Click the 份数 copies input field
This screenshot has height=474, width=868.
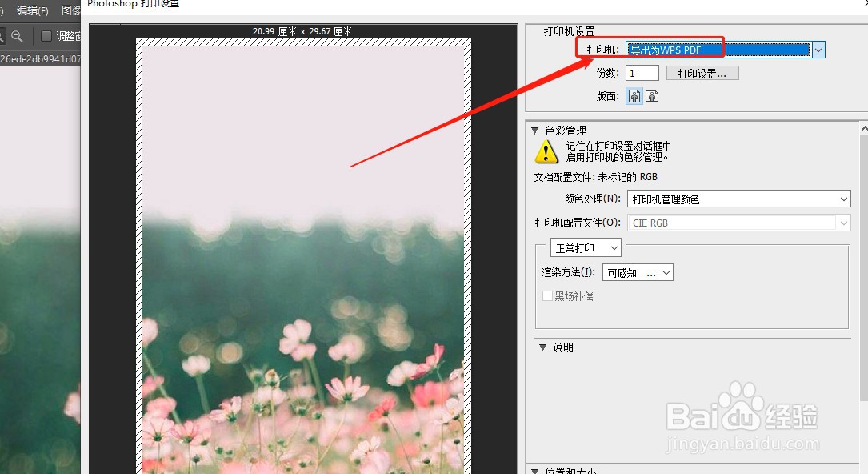click(x=642, y=73)
